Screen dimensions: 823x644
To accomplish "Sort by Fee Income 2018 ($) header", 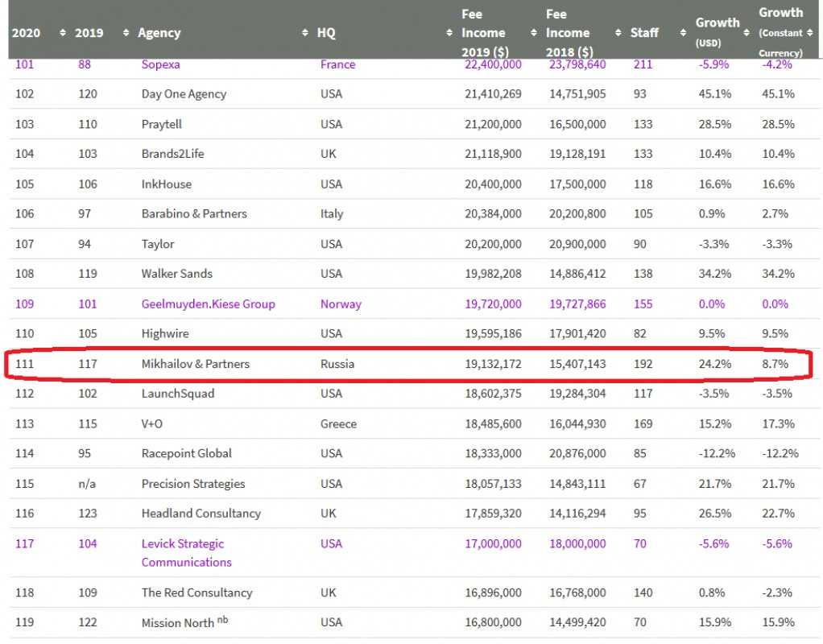I will coord(569,33).
